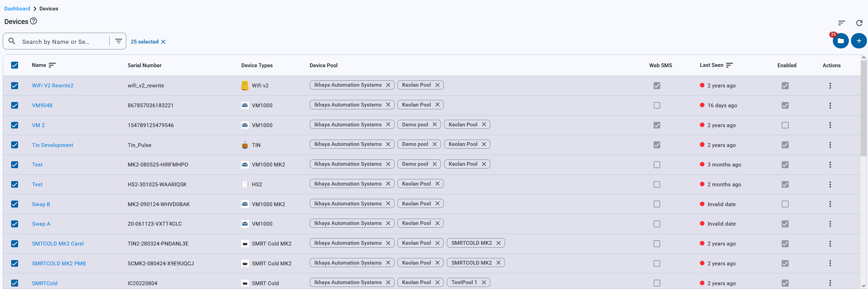The width and height of the screenshot is (868, 289).
Task: Open the search filter options icon
Action: [118, 41]
